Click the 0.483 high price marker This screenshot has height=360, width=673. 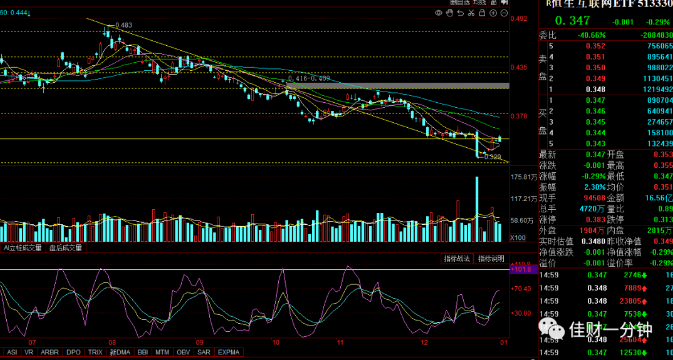pyautogui.click(x=124, y=25)
